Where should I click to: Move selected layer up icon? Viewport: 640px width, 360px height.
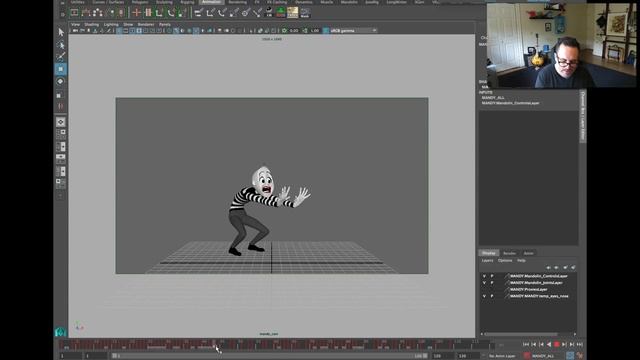coord(548,267)
